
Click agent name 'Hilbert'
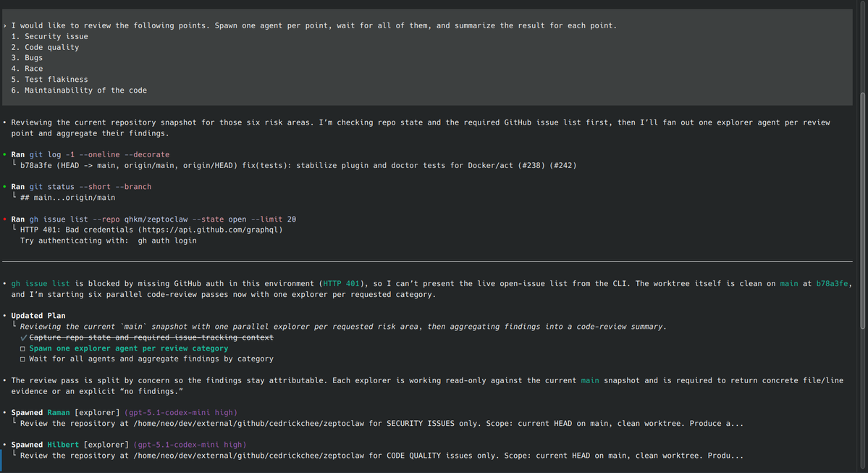63,445
